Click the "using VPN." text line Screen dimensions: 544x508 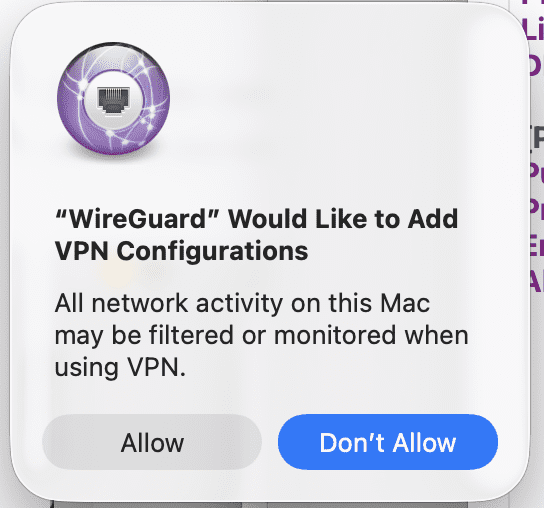point(120,367)
